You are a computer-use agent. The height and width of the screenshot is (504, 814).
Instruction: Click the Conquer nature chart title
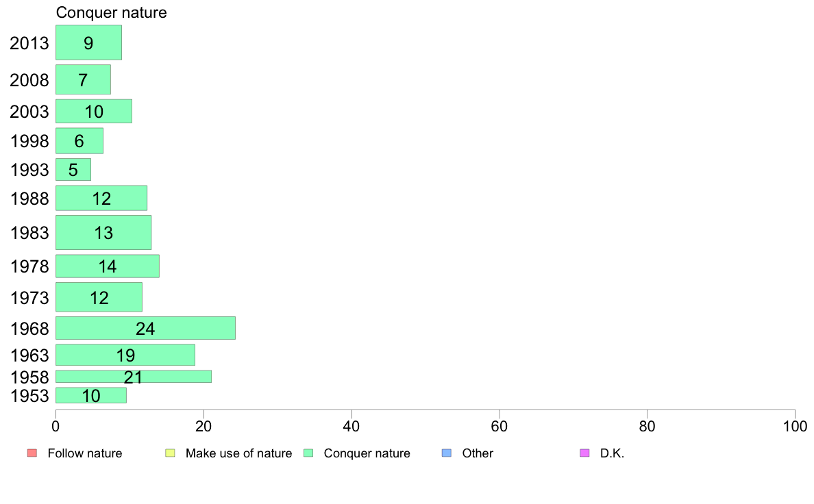(111, 12)
